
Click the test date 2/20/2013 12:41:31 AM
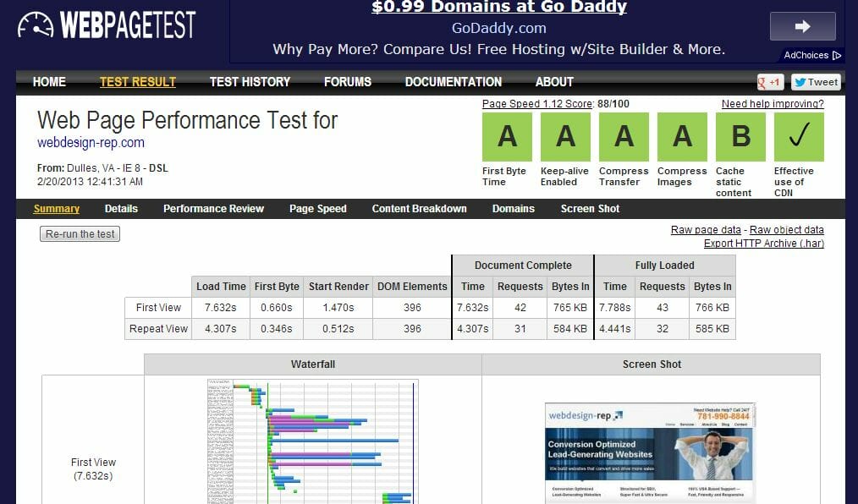90,182
